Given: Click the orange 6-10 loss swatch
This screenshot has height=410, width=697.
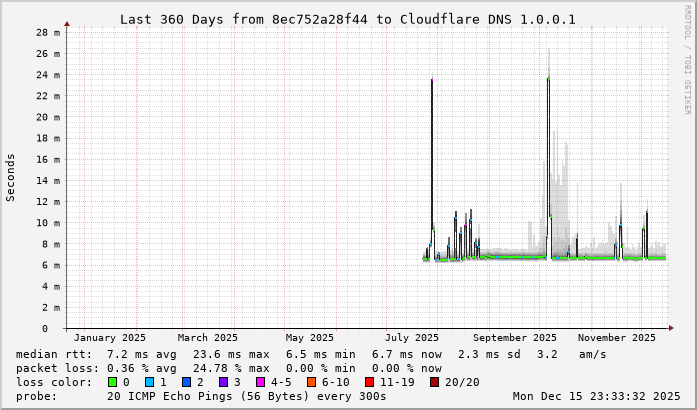Looking at the screenshot, I should click(x=311, y=382).
